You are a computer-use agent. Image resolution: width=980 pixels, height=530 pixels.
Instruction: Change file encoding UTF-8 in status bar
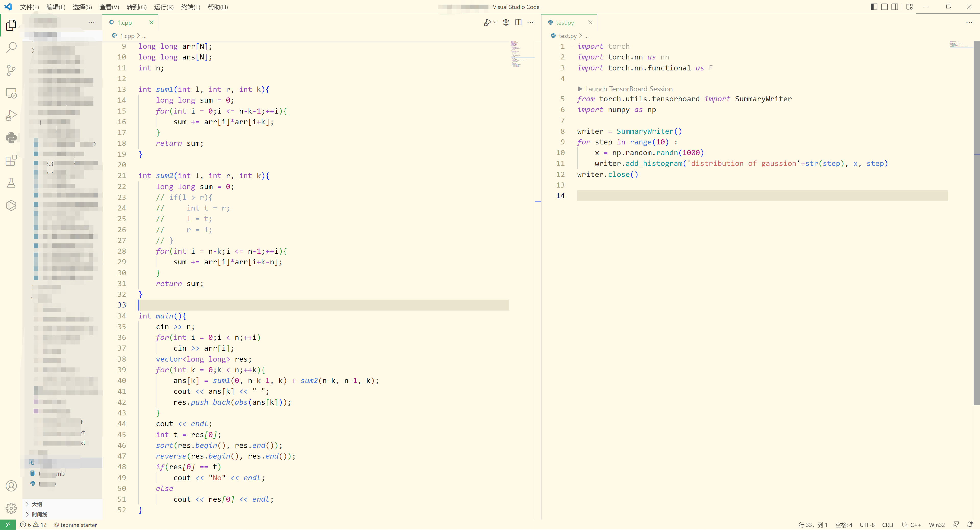click(x=867, y=525)
